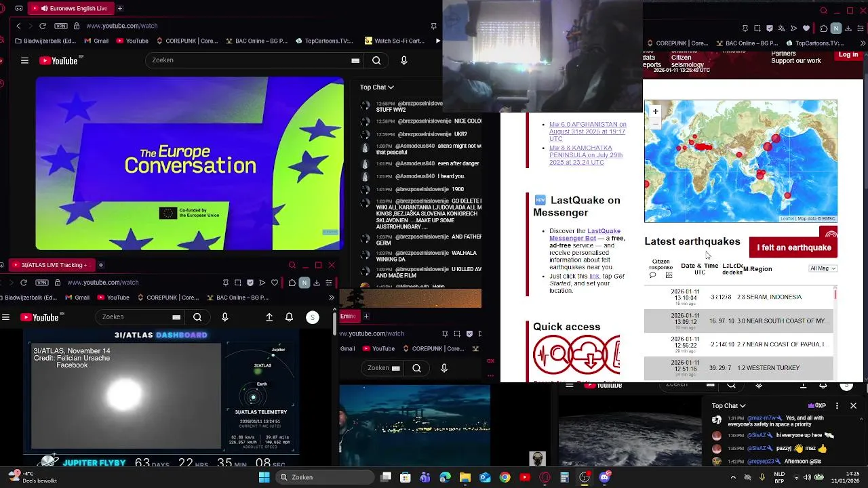Viewport: 868px width, 488px height.
Task: Click the Europe Conversation video player
Action: click(190, 163)
